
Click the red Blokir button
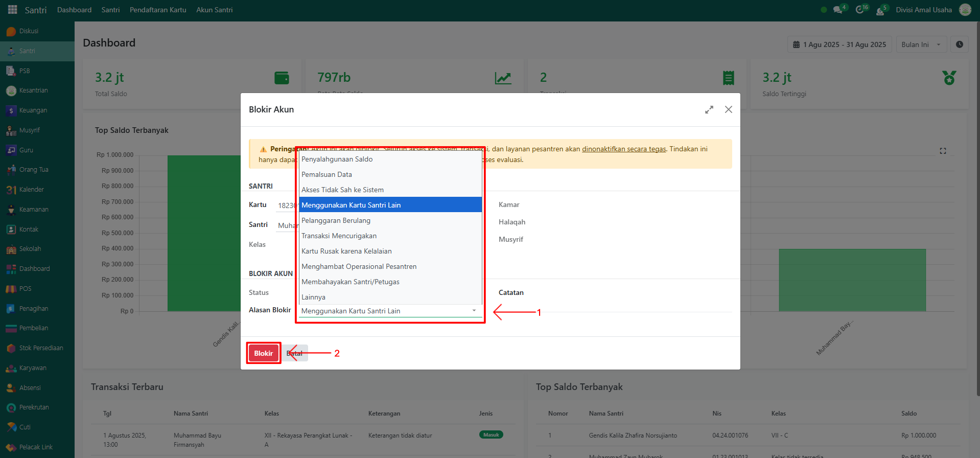click(263, 353)
